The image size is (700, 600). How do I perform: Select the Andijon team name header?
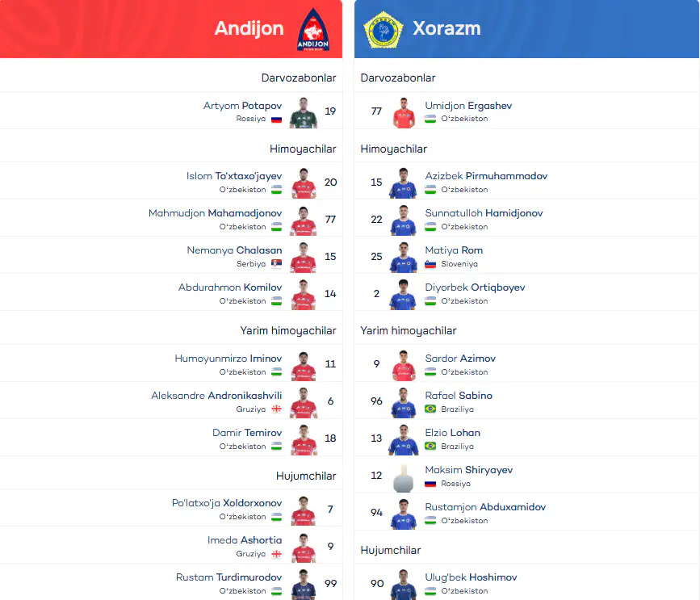pyautogui.click(x=249, y=28)
